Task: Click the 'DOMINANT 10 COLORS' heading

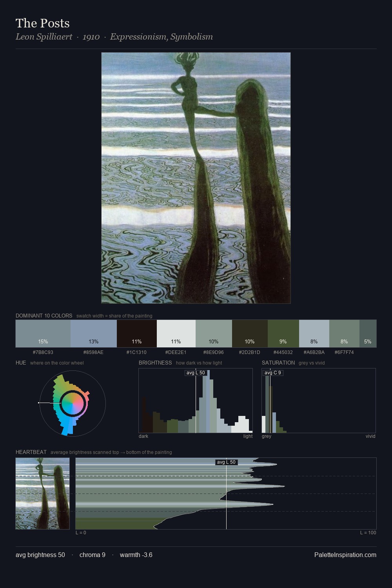Action: pos(44,316)
